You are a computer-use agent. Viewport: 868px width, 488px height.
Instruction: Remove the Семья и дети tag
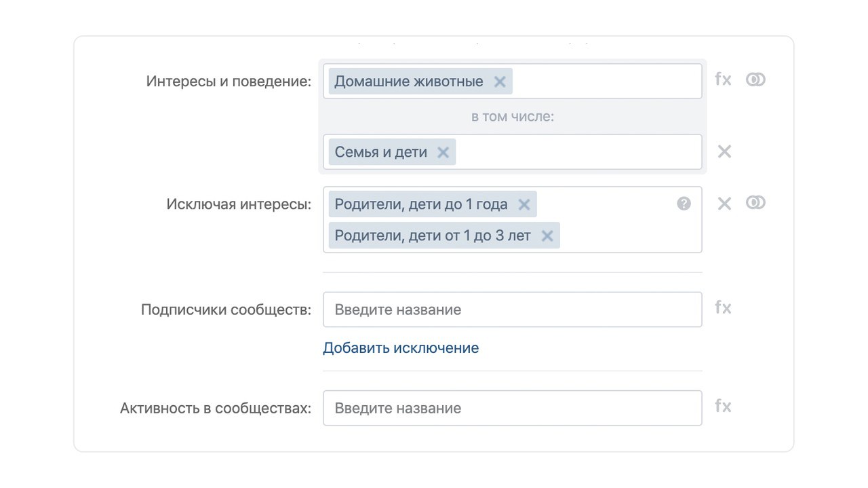[x=443, y=152]
